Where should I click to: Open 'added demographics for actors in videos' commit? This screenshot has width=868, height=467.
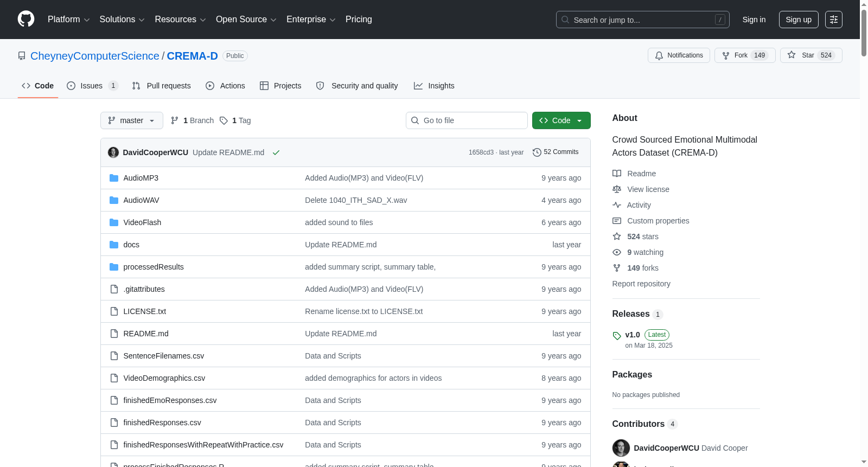click(373, 378)
